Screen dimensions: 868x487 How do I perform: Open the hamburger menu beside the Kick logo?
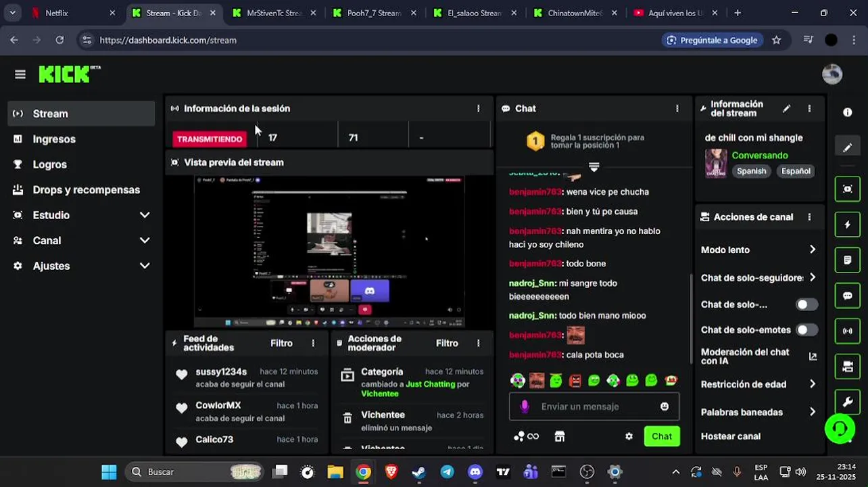pyautogui.click(x=20, y=74)
